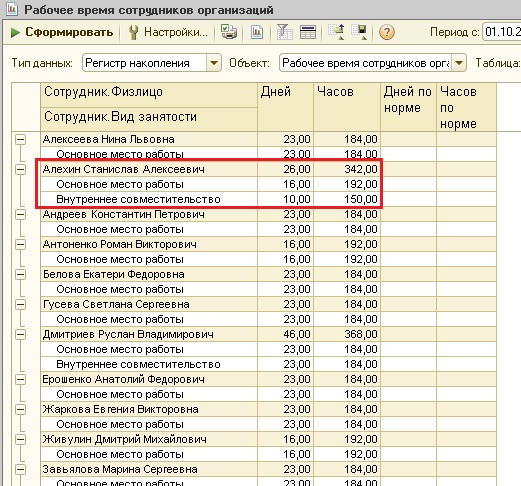Select the Белова Екатери Федоровна name cell
The width and height of the screenshot is (521, 486).
149,274
